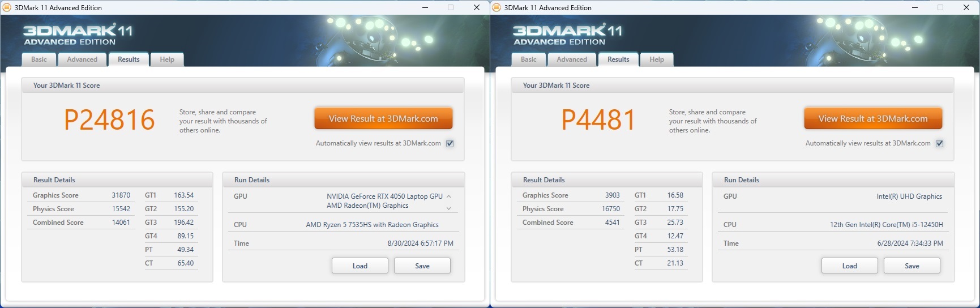Screen dimensions: 980x308
Task: Click Load button in left window
Action: click(x=360, y=266)
